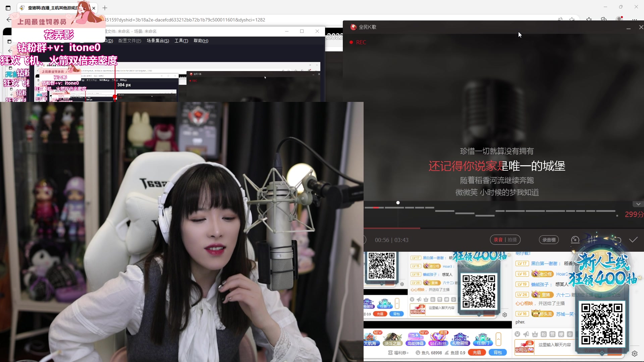The height and width of the screenshot is (362, 644).
Task: Click the record disc icon in K歌 toolbar
Action: (x=575, y=240)
